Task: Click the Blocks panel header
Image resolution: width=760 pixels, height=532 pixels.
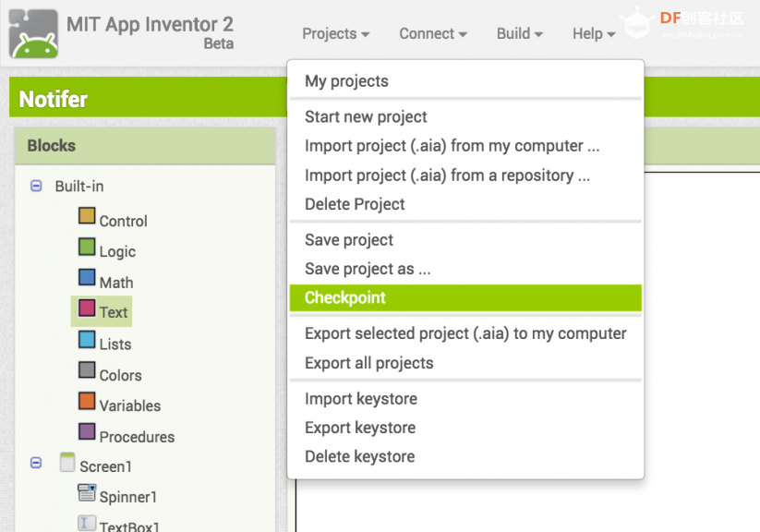Action: [145, 146]
